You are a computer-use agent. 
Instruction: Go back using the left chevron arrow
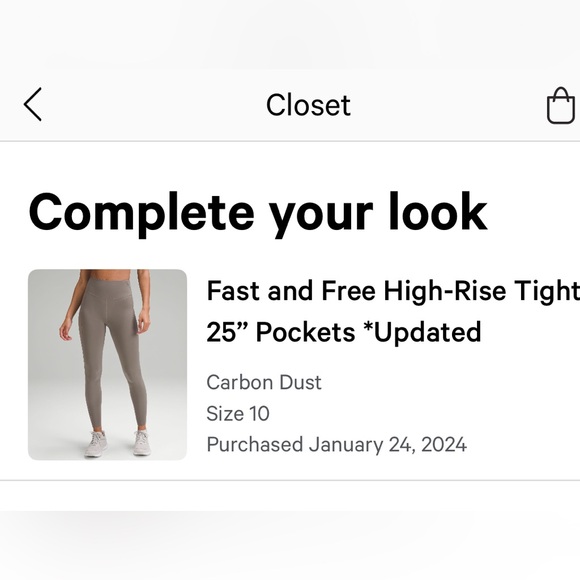coord(33,104)
